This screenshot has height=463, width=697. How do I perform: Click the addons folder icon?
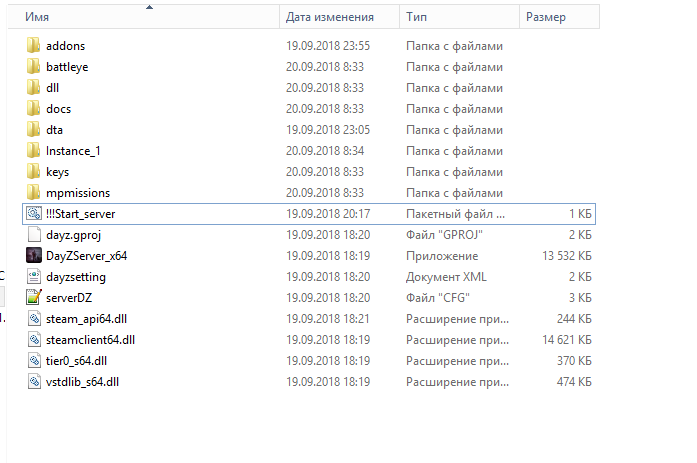[x=33, y=45]
